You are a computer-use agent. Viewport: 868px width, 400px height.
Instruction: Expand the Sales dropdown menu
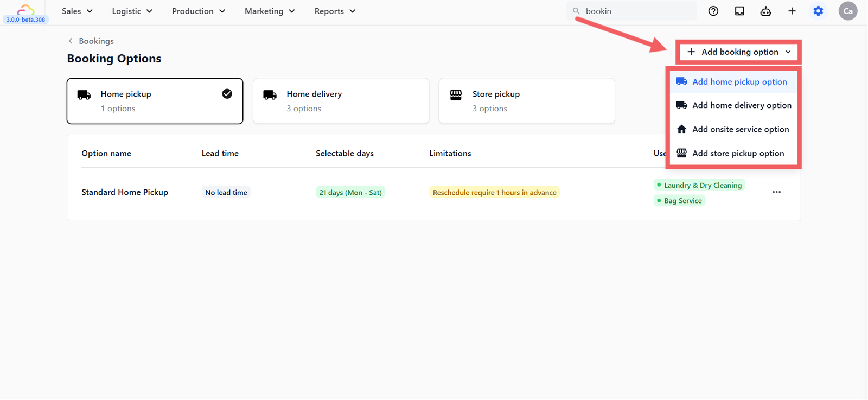[77, 11]
